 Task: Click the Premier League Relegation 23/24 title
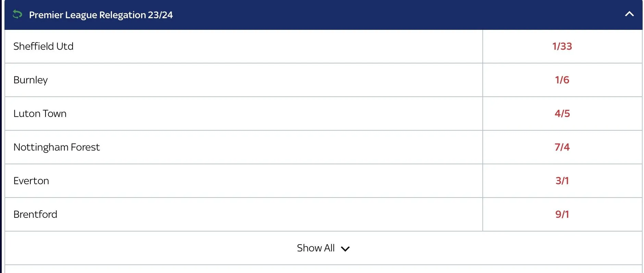[x=101, y=15]
